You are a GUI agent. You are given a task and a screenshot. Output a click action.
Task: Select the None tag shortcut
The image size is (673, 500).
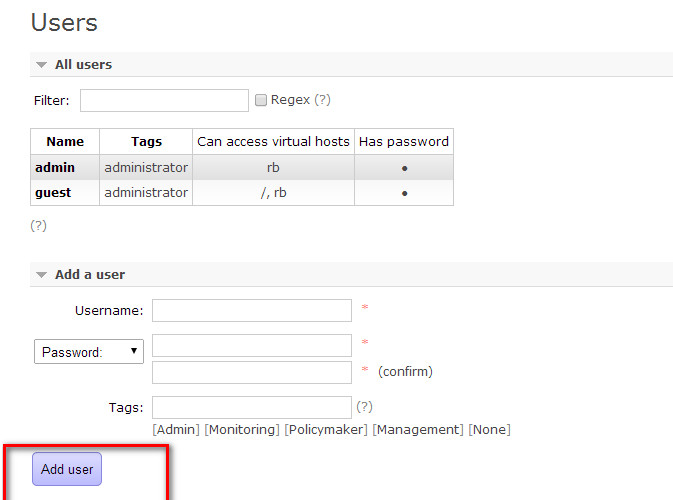[489, 430]
